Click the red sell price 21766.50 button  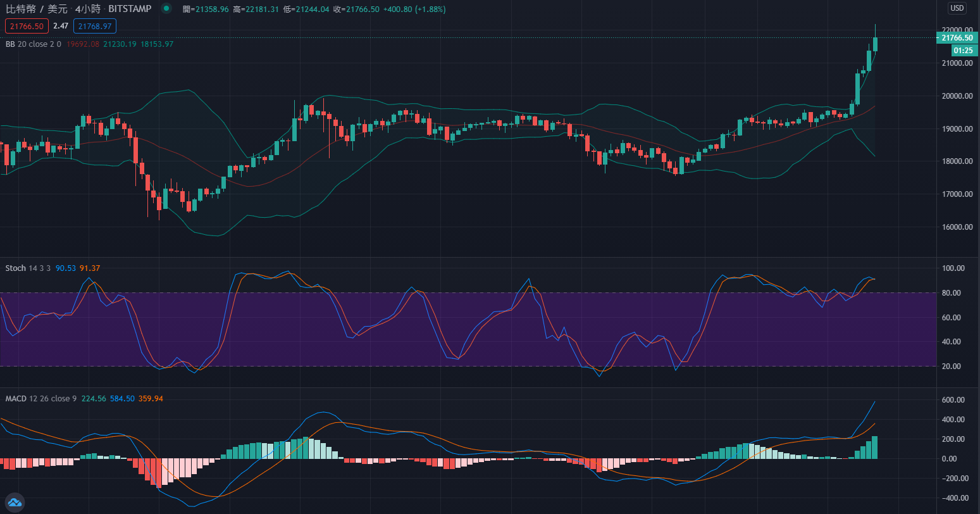pos(27,26)
